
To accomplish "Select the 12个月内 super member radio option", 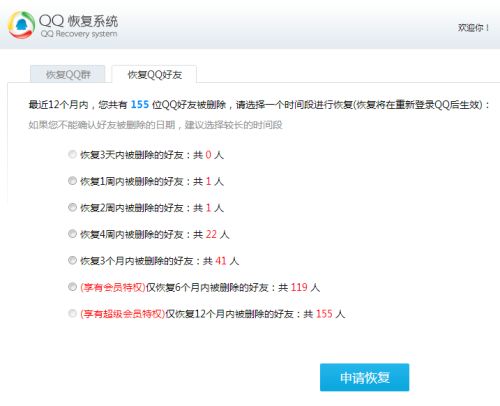I will point(72,313).
